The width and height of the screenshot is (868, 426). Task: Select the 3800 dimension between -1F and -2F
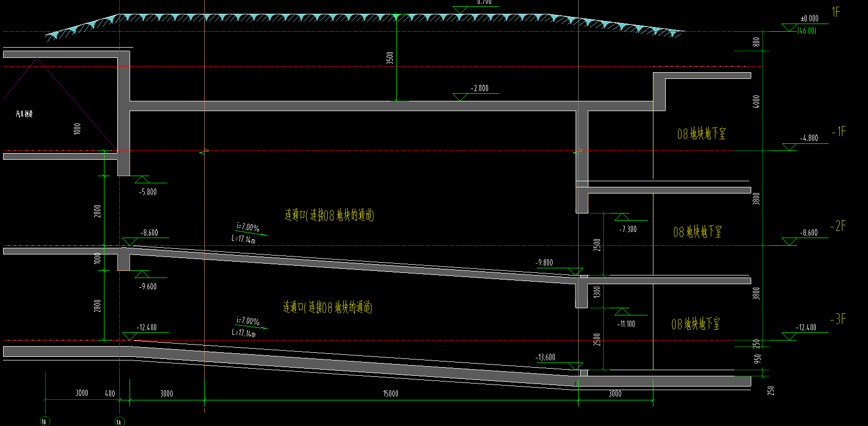[x=756, y=199]
